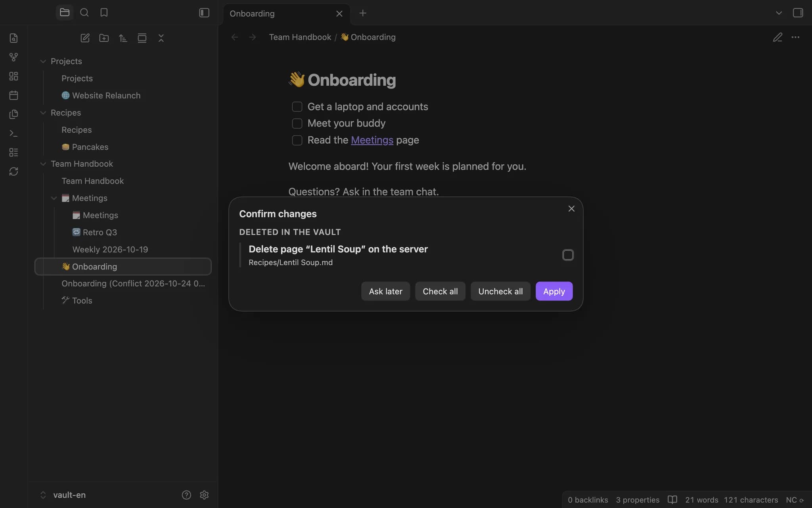This screenshot has height=508, width=812.
Task: Open graph view ribbon icon
Action: (x=13, y=57)
